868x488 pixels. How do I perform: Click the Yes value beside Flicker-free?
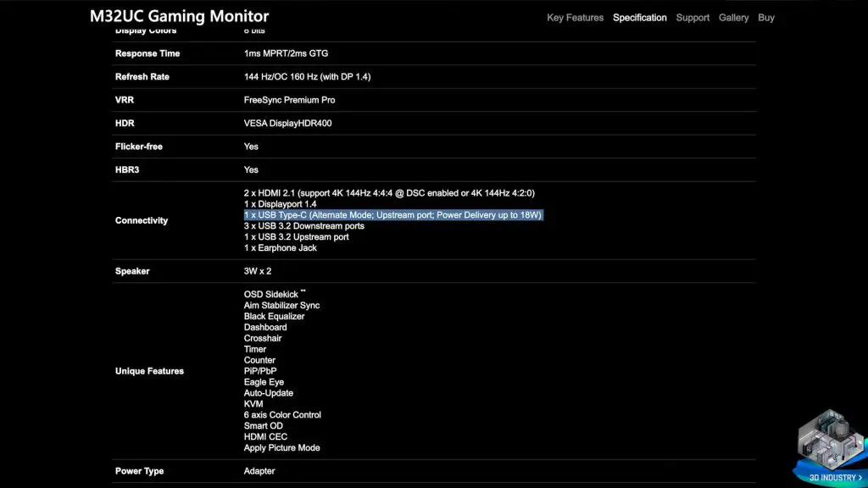[x=251, y=147]
